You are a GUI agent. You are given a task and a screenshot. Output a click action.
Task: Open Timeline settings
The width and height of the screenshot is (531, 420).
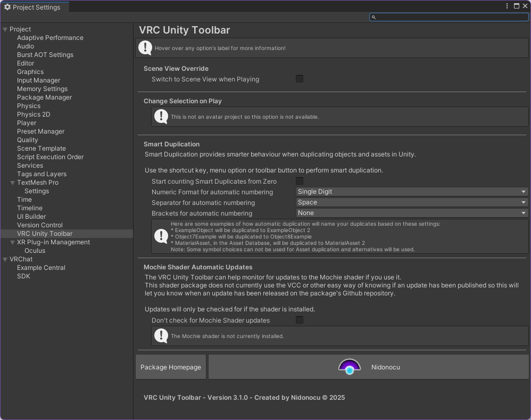point(30,208)
